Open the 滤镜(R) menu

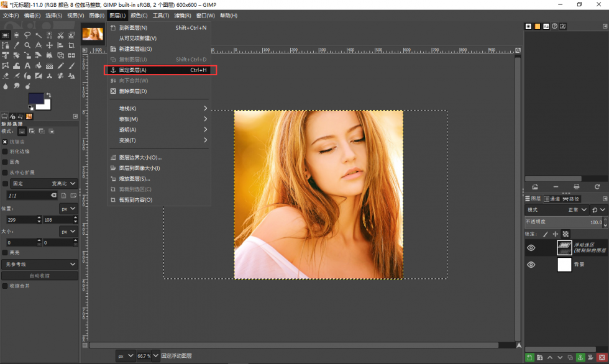(x=182, y=16)
